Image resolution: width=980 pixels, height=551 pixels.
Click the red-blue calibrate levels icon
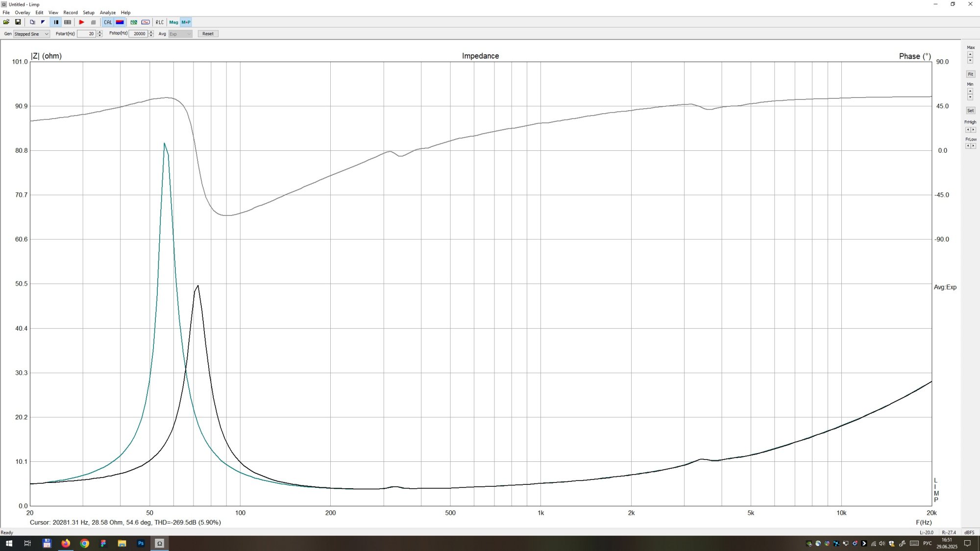(120, 22)
